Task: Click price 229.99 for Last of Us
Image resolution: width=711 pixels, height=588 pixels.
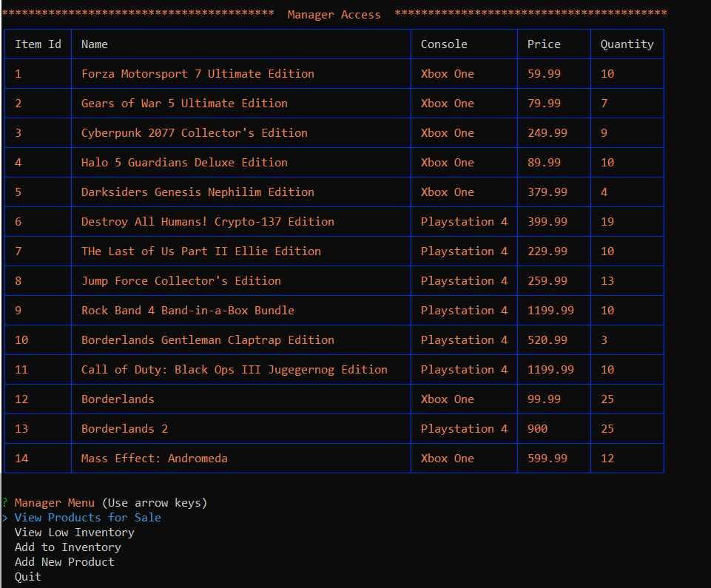Action: click(547, 251)
